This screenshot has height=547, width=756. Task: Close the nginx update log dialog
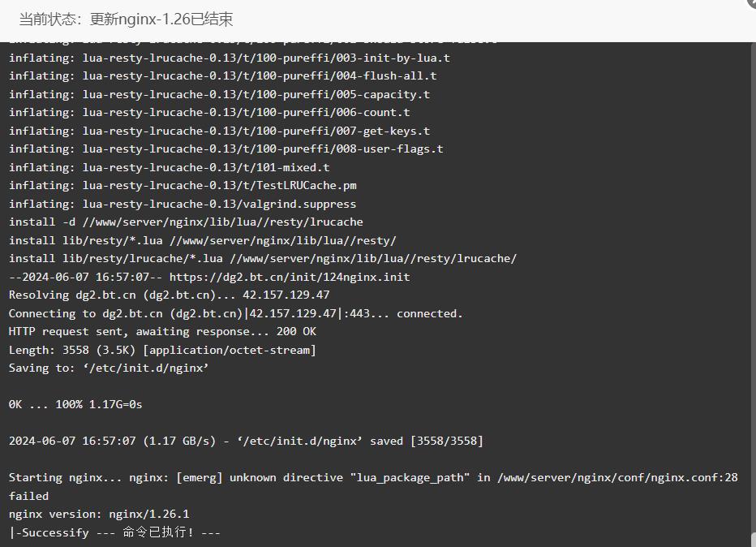pos(751,2)
